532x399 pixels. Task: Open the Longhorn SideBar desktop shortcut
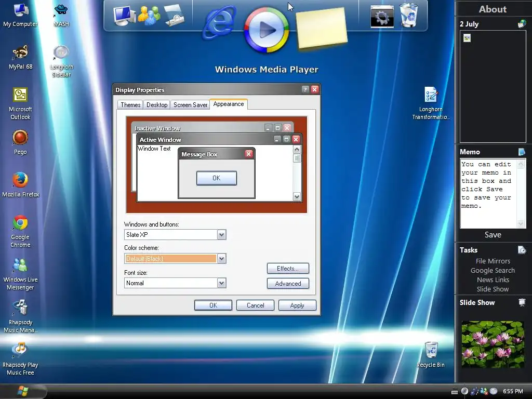(61, 61)
